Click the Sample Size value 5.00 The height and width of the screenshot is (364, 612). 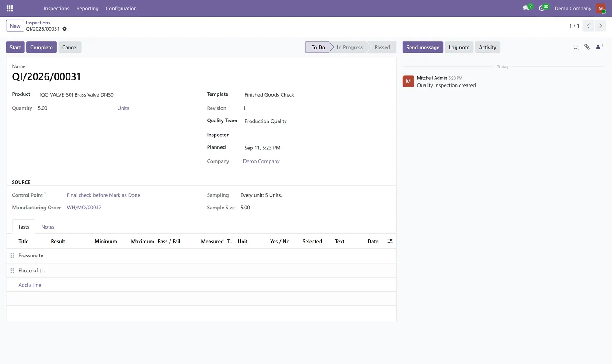coord(245,208)
